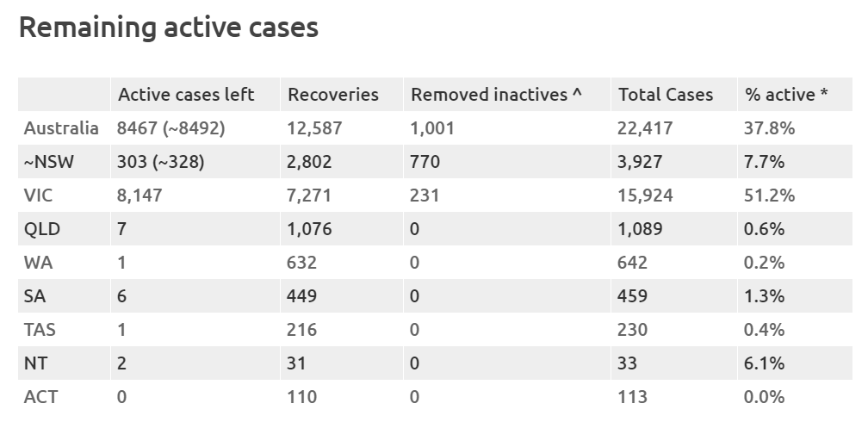
Task: Click Australia's active cases value 8467 (~8492)
Action: coord(171,128)
